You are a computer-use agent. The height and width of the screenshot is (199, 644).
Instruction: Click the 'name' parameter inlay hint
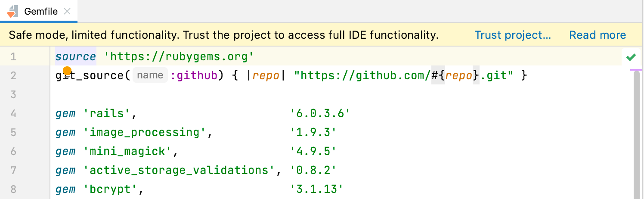pyautogui.click(x=150, y=76)
